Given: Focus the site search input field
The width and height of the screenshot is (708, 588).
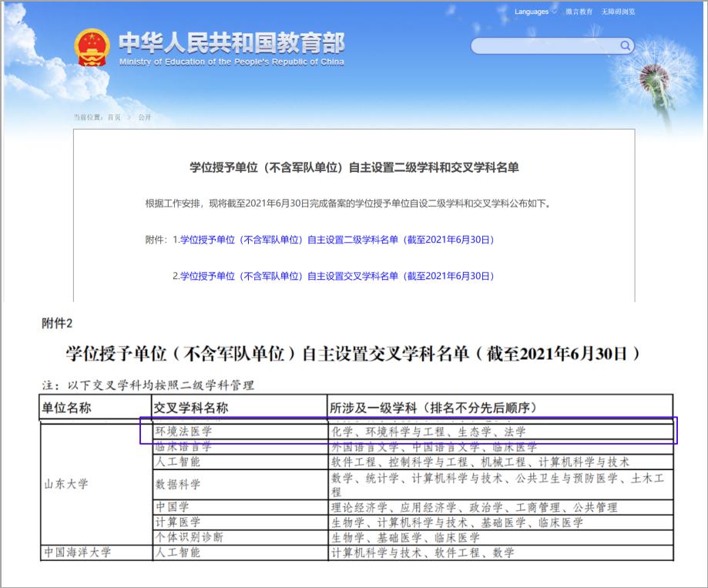Looking at the screenshot, I should [552, 45].
